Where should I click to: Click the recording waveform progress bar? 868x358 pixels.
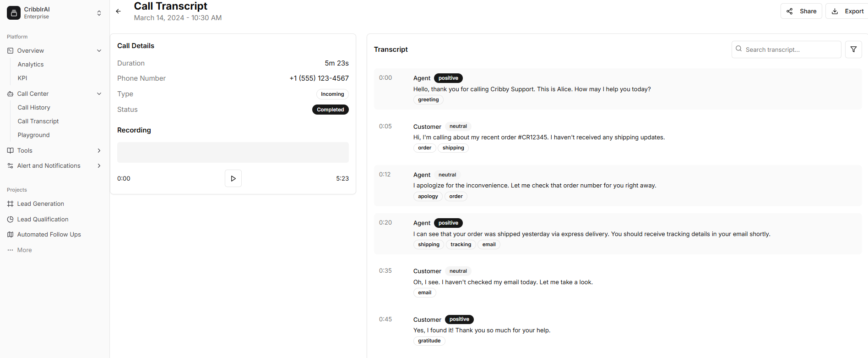(x=233, y=152)
